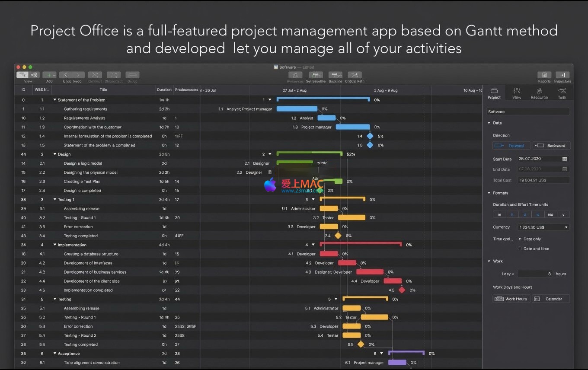Select the Date only radio option
The height and width of the screenshot is (370, 588).
[x=520, y=239]
